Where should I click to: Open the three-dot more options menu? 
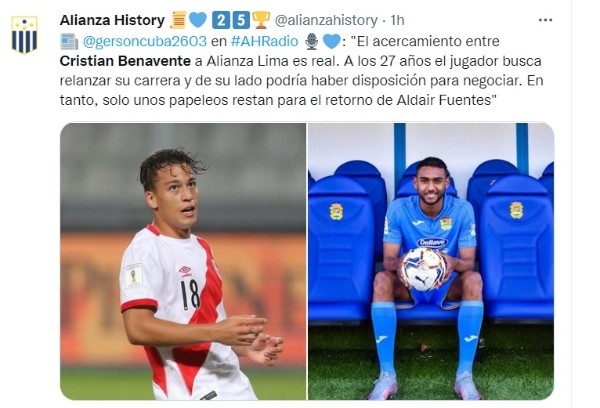pos(545,20)
